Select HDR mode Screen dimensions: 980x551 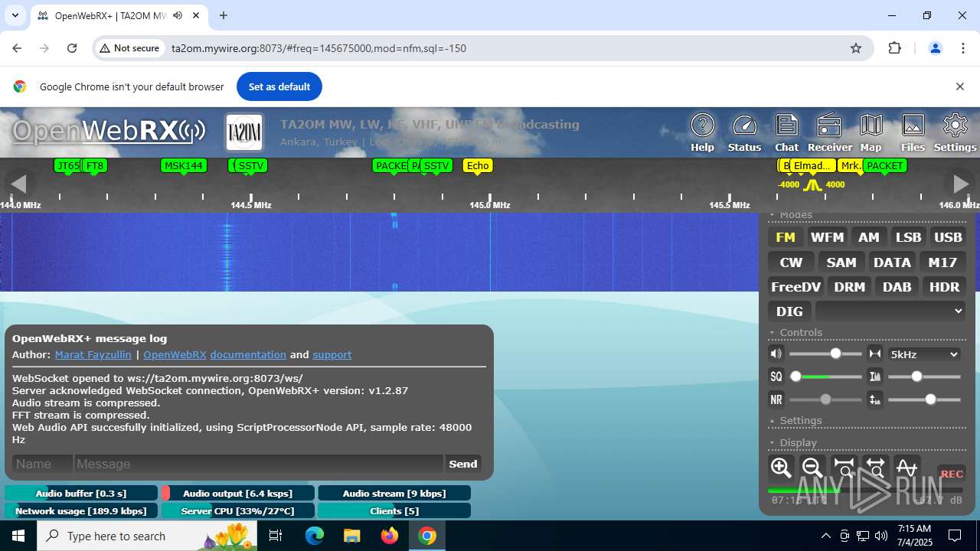point(944,287)
